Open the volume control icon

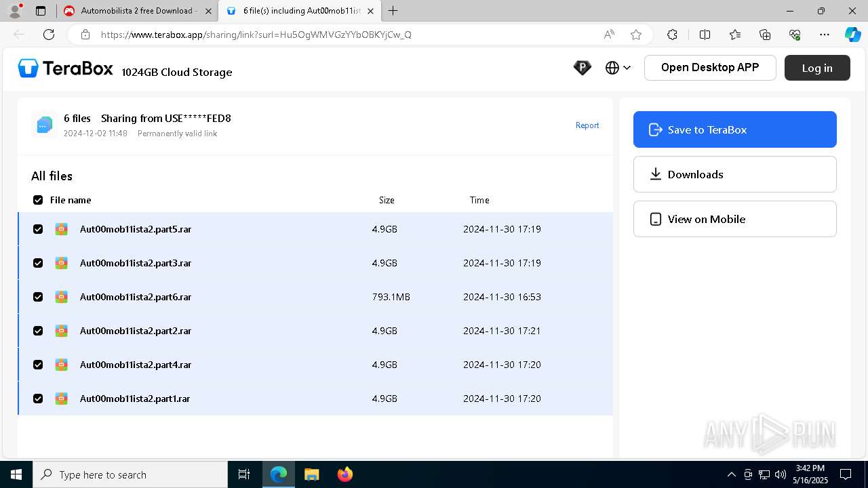(781, 474)
